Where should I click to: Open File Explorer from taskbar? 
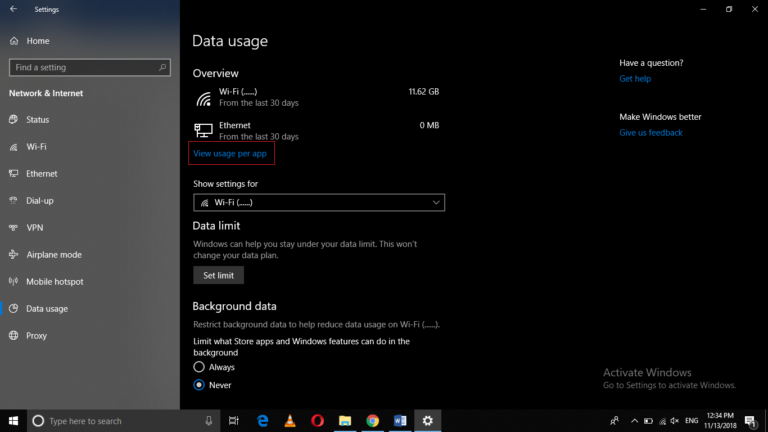tap(345, 421)
